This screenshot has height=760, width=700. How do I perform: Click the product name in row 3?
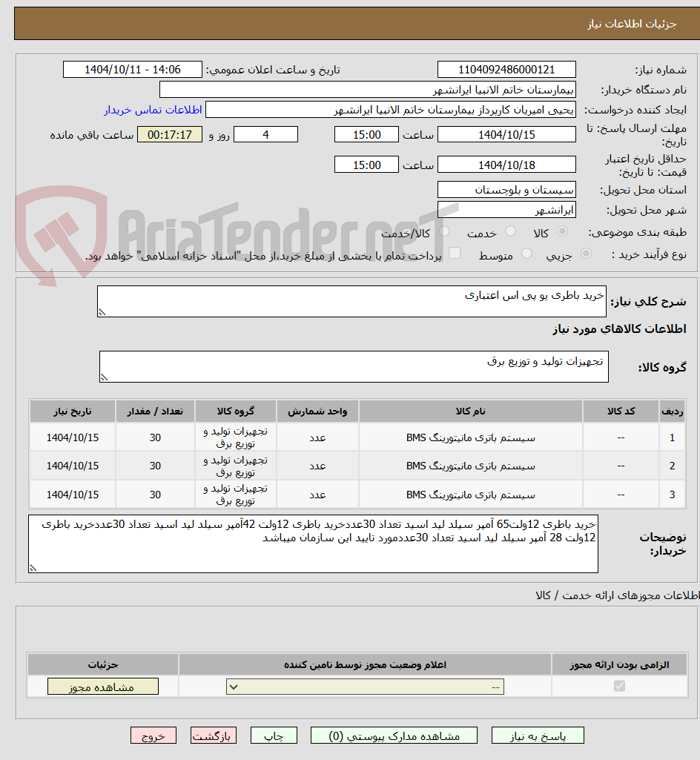(x=470, y=495)
